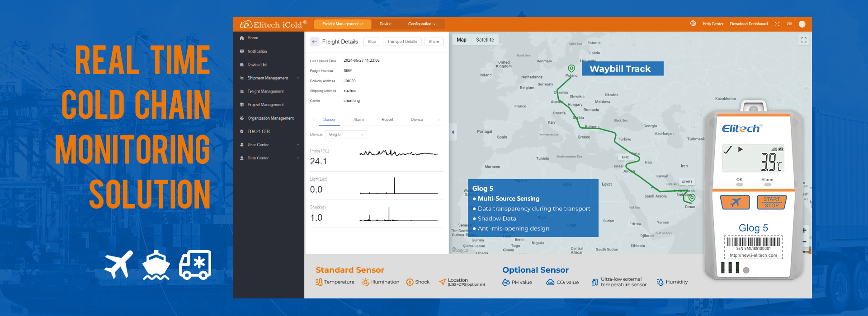Click the Light(Lux) chart
868x316 pixels.
coord(399,186)
